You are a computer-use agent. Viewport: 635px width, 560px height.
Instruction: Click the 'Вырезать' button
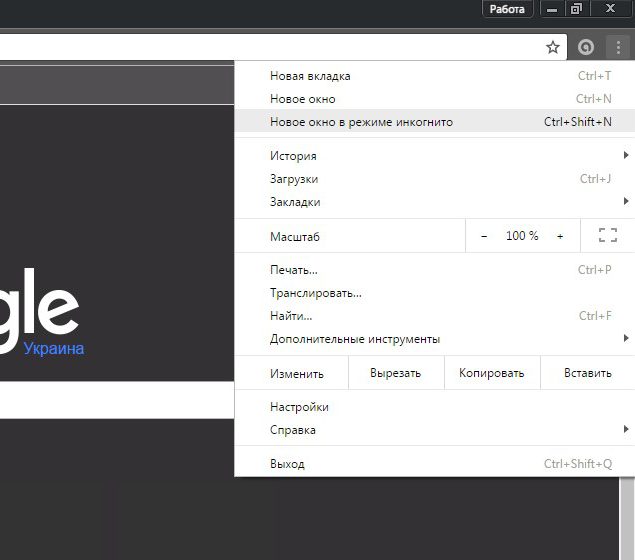tap(396, 373)
